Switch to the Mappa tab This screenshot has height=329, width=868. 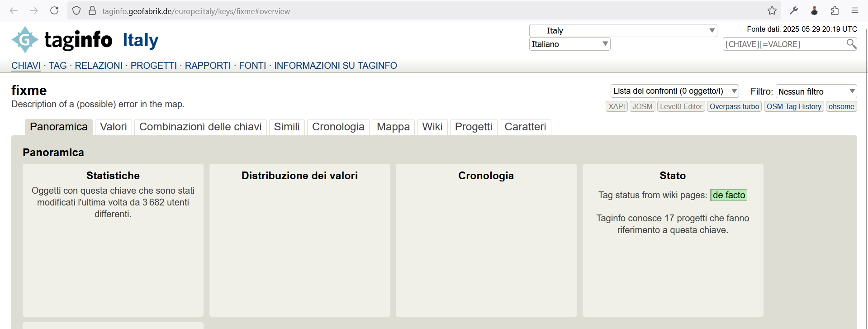pyautogui.click(x=393, y=127)
